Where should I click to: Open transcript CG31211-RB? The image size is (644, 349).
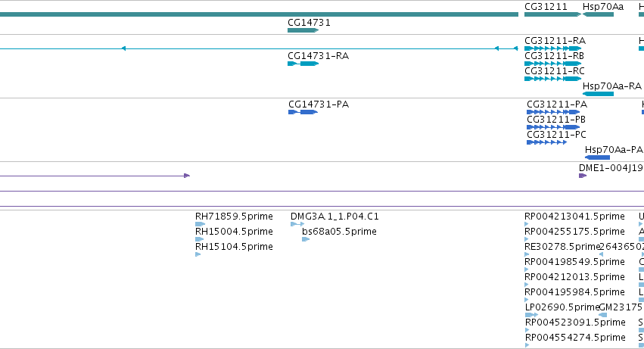553,64
